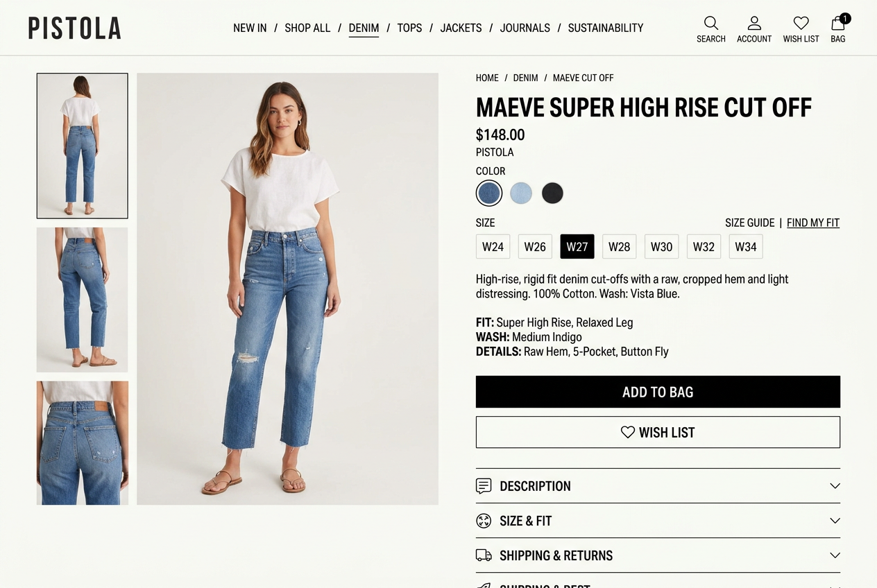The image size is (877, 588).
Task: Select size W30
Action: (661, 247)
